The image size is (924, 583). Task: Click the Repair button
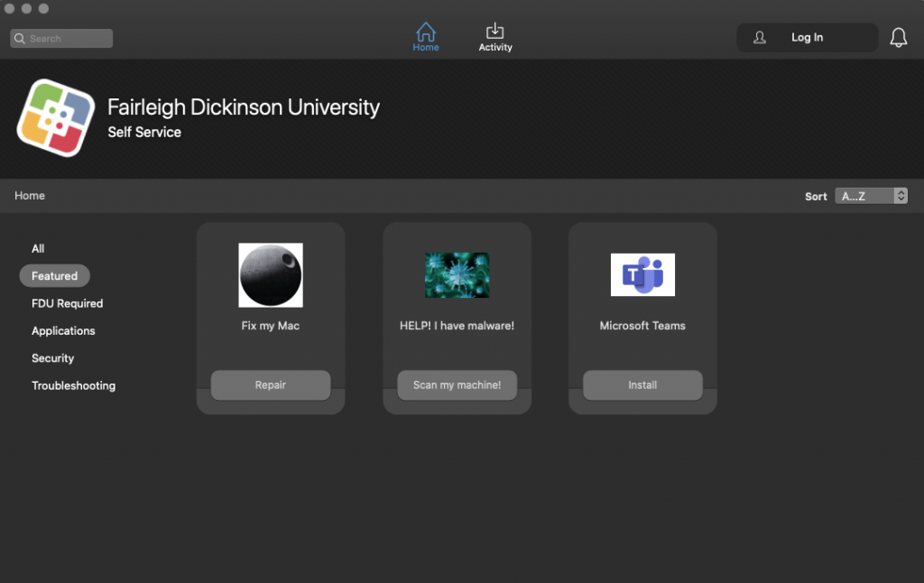[x=271, y=385]
